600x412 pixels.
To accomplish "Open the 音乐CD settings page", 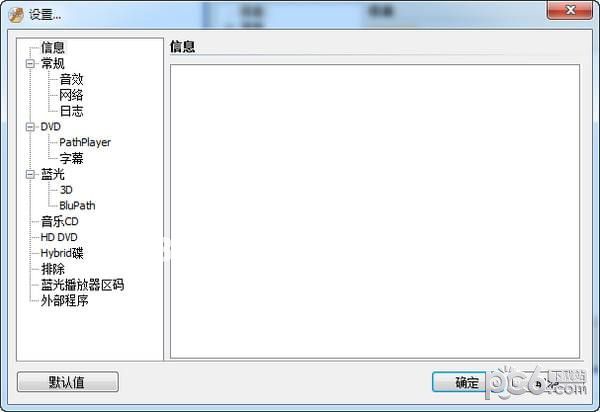I will pos(60,221).
